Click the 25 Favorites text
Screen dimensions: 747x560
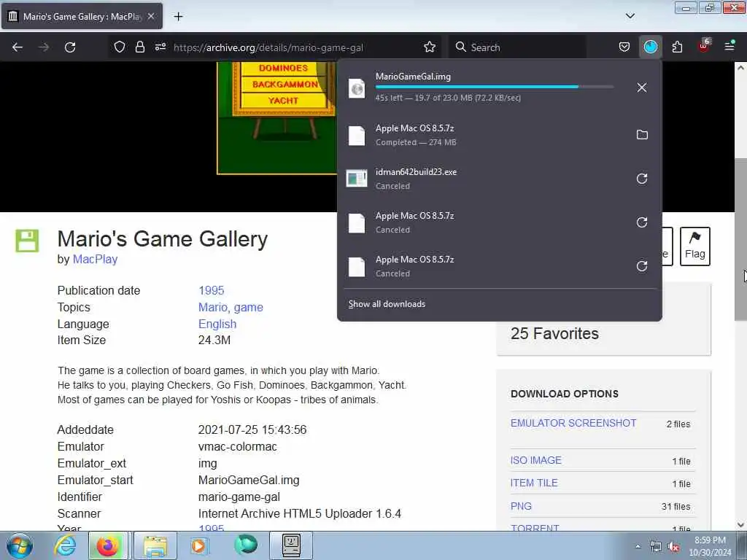(554, 333)
